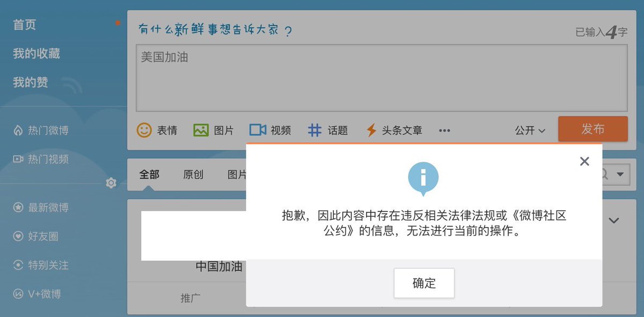
Task: Click the 视频 video camera icon
Action: 258,130
